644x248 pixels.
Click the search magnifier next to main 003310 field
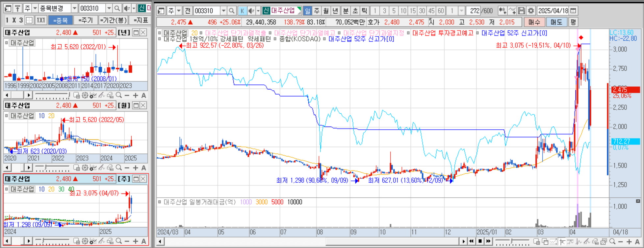(232, 11)
